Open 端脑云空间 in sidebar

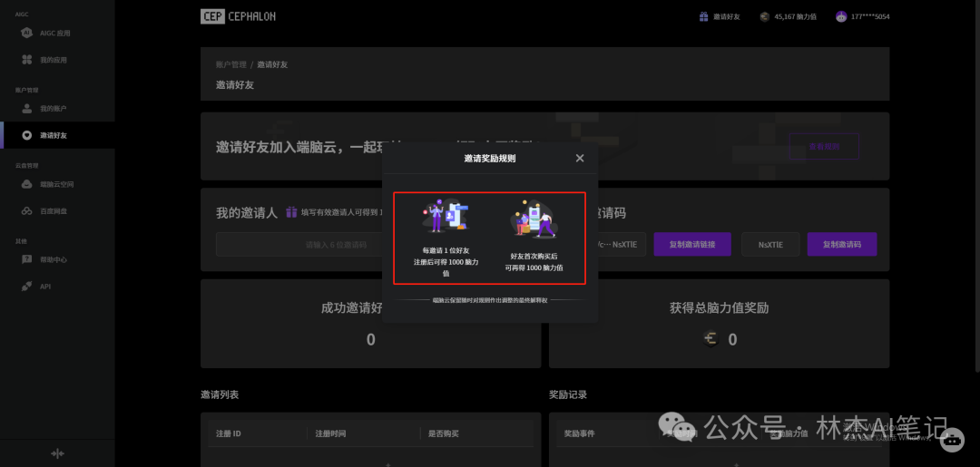coord(57,184)
